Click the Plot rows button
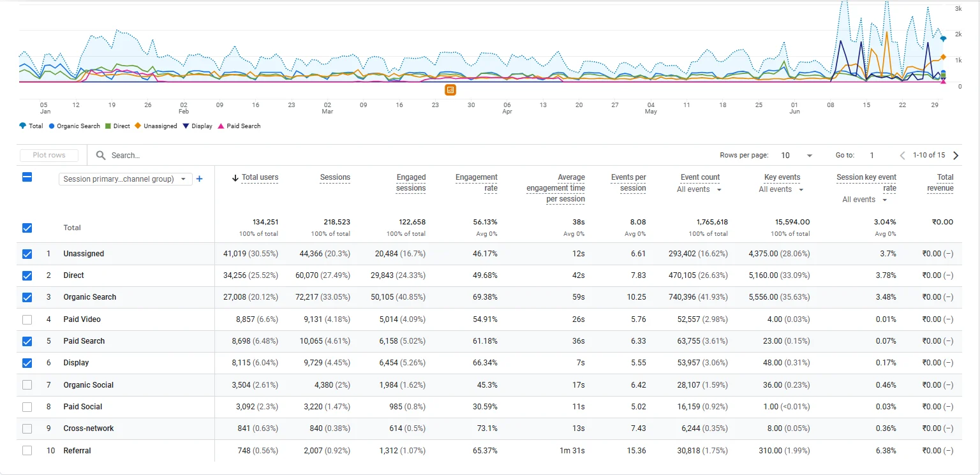Image resolution: width=980 pixels, height=475 pixels. pos(49,155)
